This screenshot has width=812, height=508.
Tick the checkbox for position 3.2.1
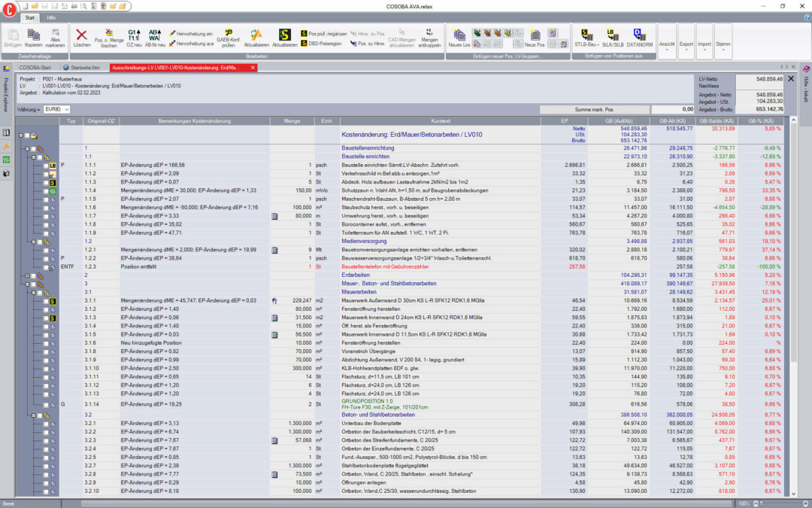[x=46, y=424]
